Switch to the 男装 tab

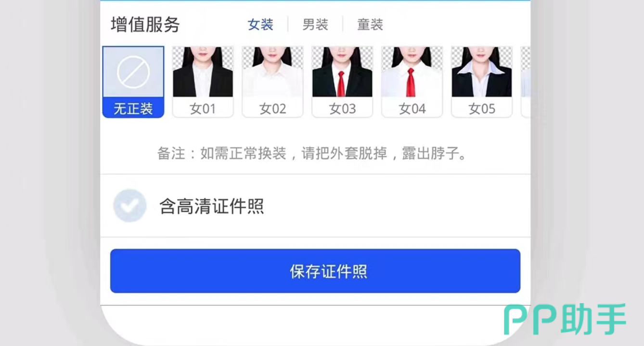pyautogui.click(x=315, y=25)
